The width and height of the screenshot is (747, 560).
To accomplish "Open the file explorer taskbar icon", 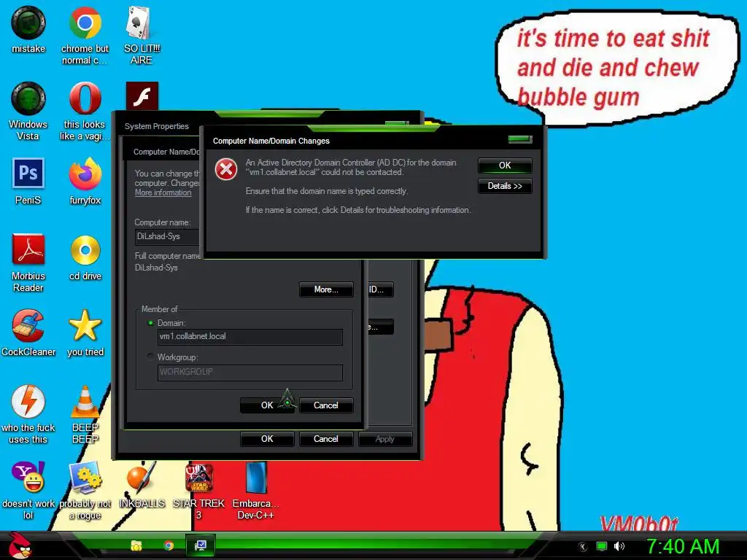I will pyautogui.click(x=136, y=545).
